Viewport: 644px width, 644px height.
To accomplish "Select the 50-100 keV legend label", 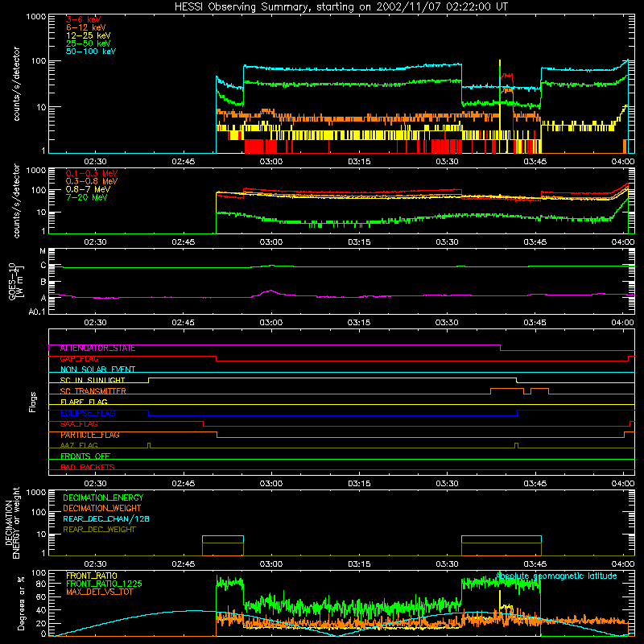I will (x=91, y=52).
